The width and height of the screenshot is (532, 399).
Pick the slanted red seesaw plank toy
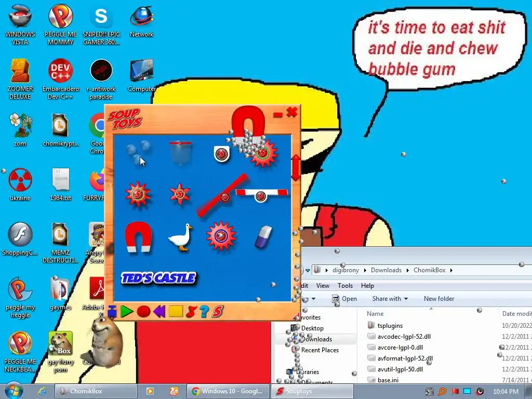point(222,195)
